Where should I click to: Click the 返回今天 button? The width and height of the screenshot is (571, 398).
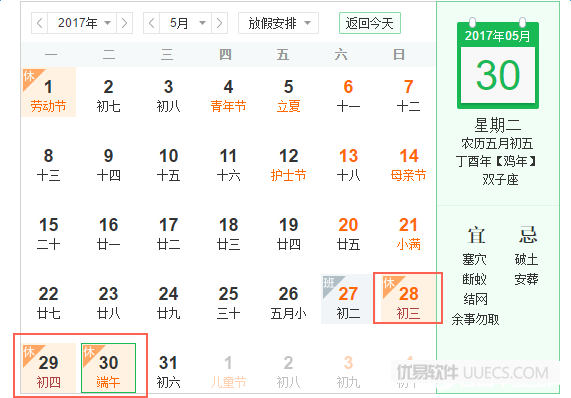[x=370, y=23]
